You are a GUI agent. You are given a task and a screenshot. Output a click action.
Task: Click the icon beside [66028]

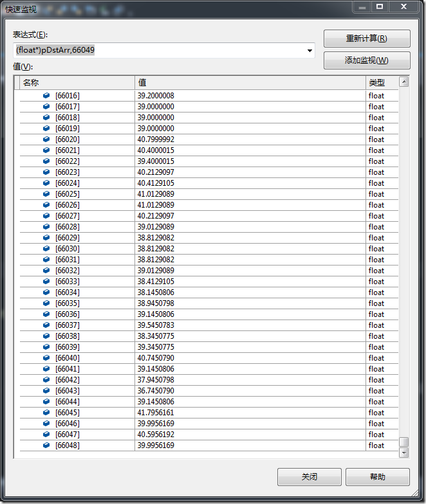coord(46,226)
